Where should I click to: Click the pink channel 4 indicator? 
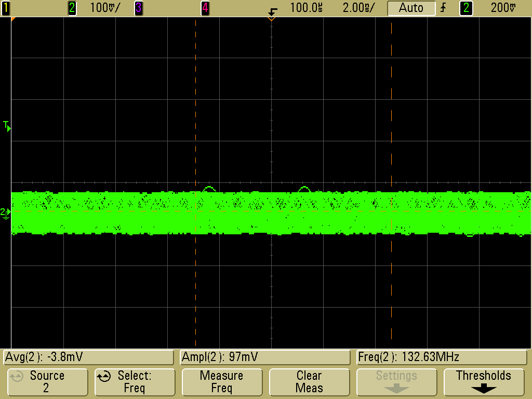click(205, 8)
